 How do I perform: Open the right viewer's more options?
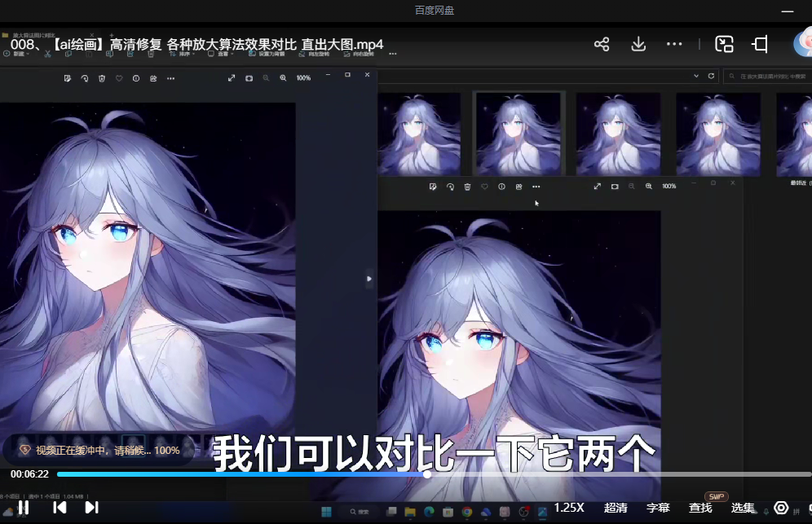[536, 187]
